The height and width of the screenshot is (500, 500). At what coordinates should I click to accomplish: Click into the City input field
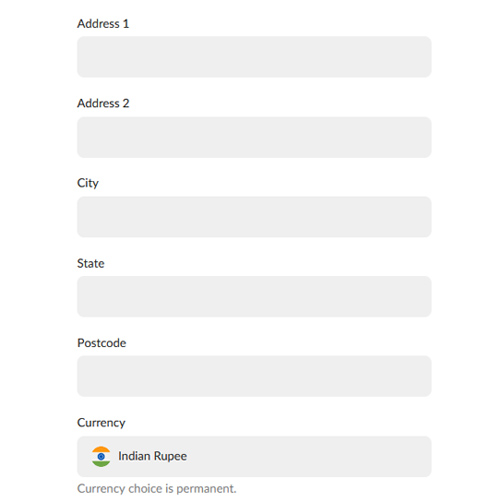pyautogui.click(x=254, y=217)
